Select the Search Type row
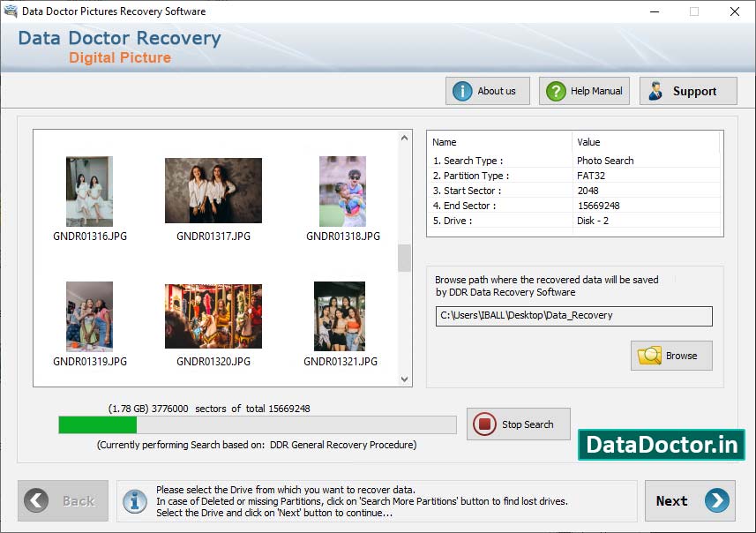Screen dimensions: 756x533 574,161
